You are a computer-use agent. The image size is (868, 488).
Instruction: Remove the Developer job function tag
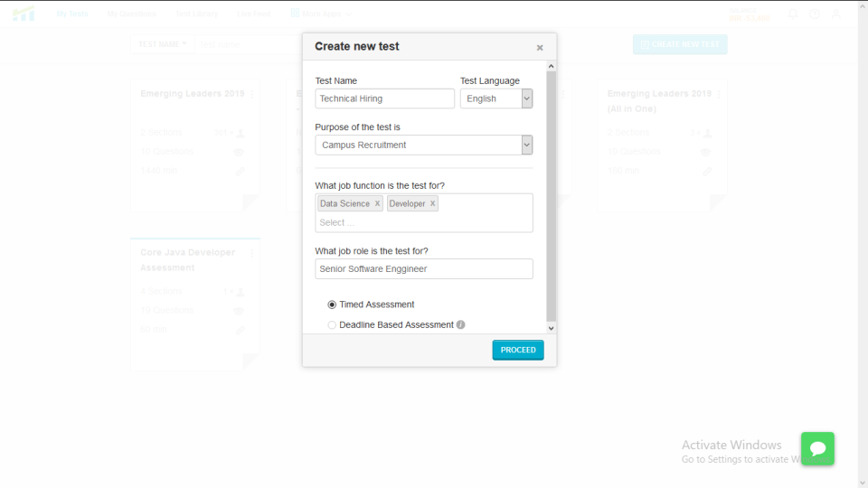coord(432,204)
